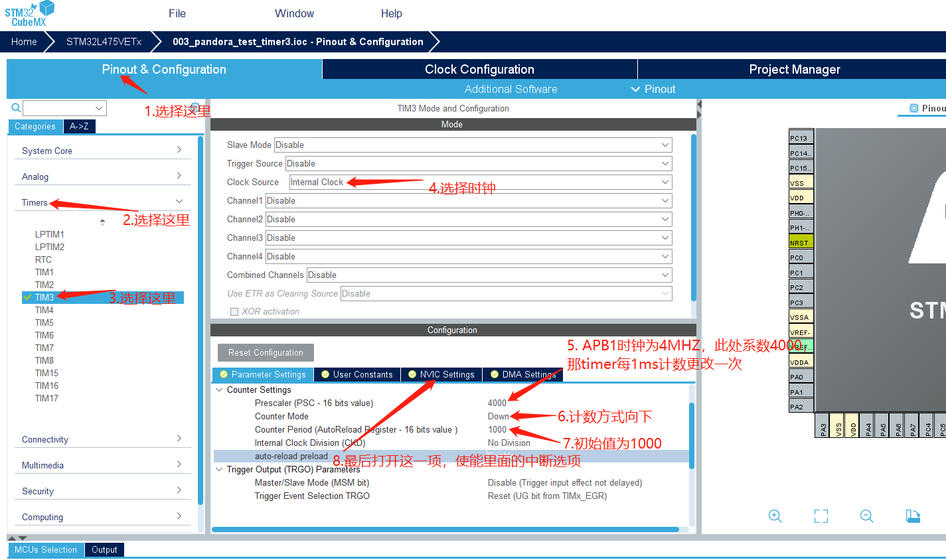Open the User Constants tab
The height and width of the screenshot is (560, 946).
pos(357,375)
